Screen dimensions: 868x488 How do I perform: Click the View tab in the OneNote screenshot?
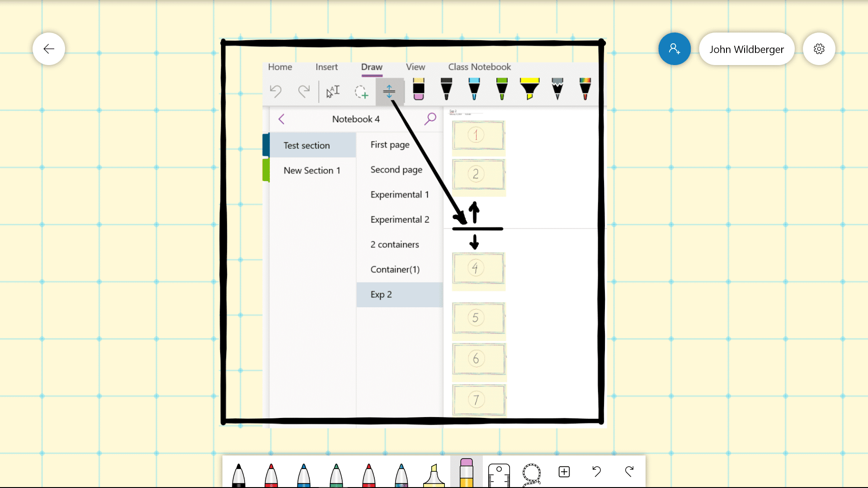coord(415,67)
